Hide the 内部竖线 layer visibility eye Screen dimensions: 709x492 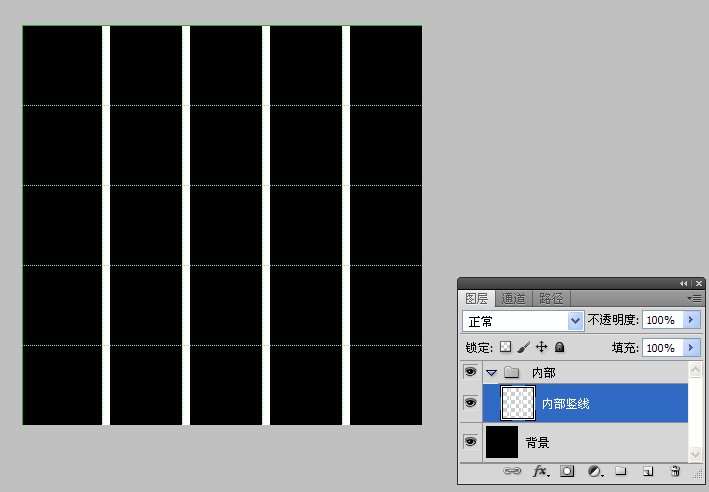coord(471,402)
